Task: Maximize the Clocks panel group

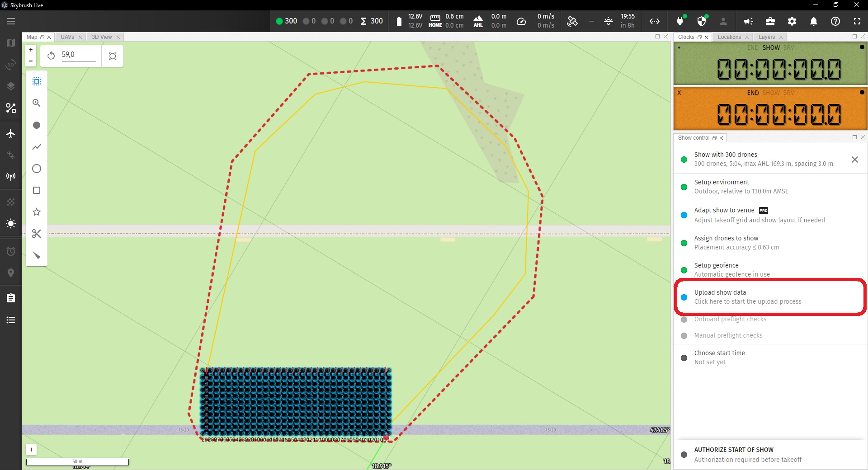Action: 854,37
